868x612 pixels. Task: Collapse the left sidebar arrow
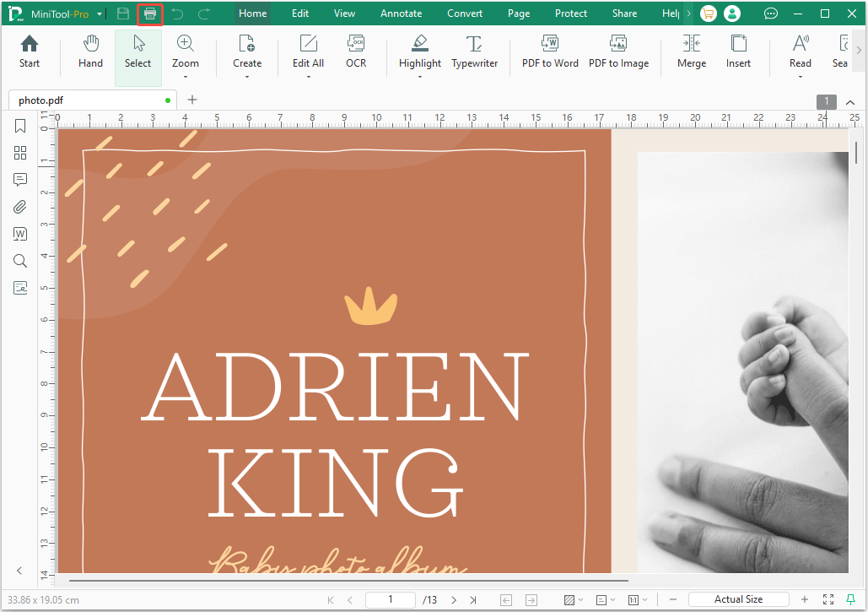click(x=19, y=571)
